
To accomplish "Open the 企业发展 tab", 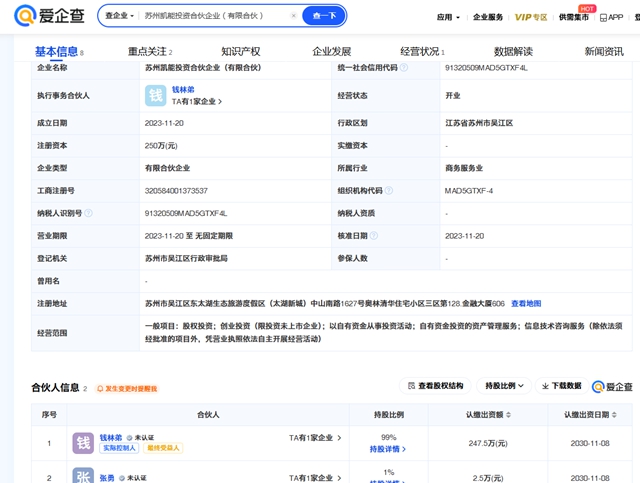I will tap(332, 51).
